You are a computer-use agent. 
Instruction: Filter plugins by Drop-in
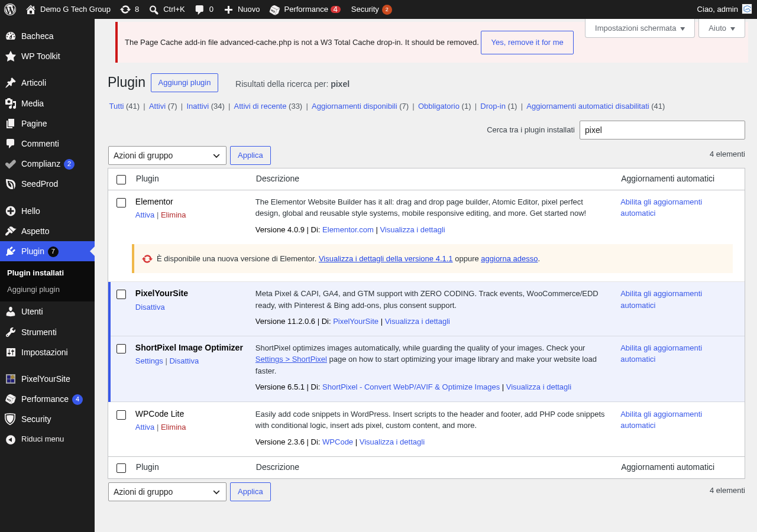coord(493,106)
